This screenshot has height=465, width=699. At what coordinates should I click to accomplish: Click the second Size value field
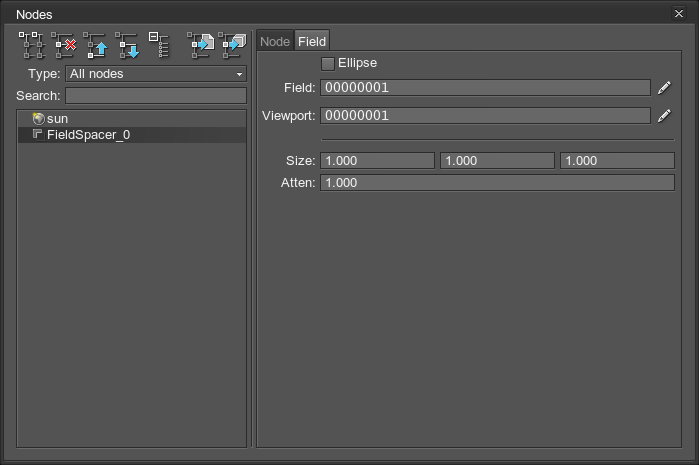click(x=498, y=161)
